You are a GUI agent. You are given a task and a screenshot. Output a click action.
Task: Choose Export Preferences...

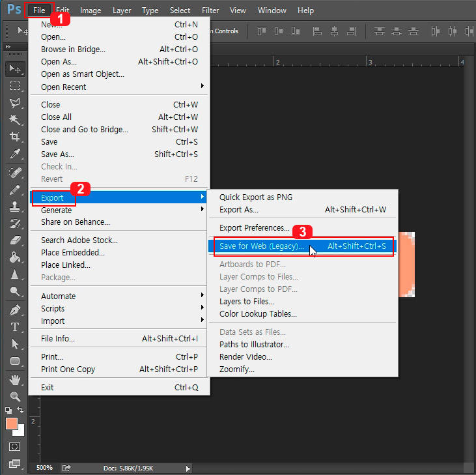click(x=302, y=228)
